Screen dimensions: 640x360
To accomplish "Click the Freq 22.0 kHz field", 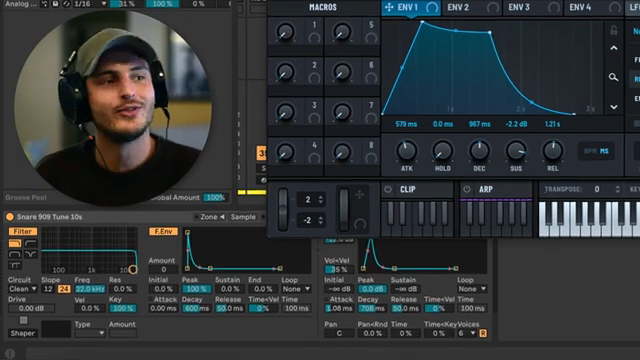I will [90, 289].
